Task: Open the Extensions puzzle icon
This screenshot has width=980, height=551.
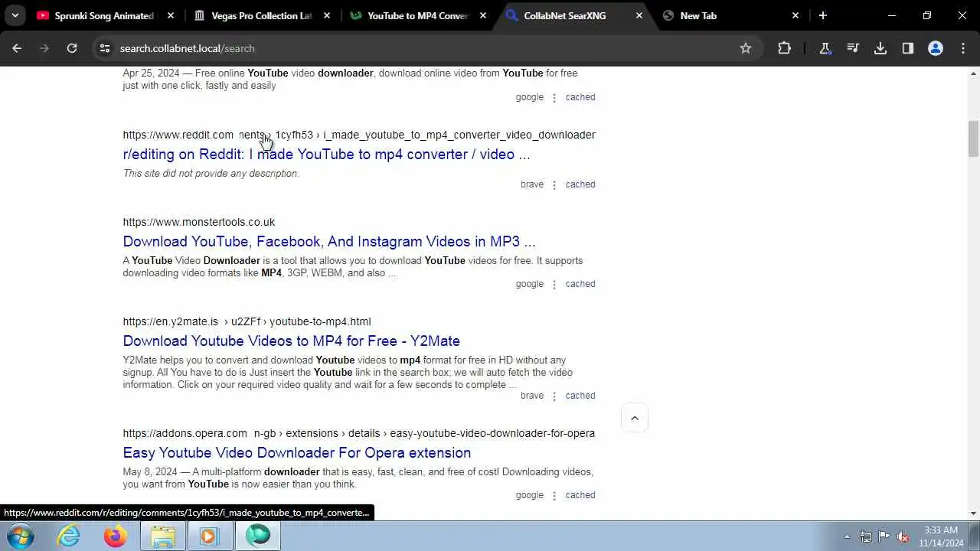Action: tap(784, 48)
